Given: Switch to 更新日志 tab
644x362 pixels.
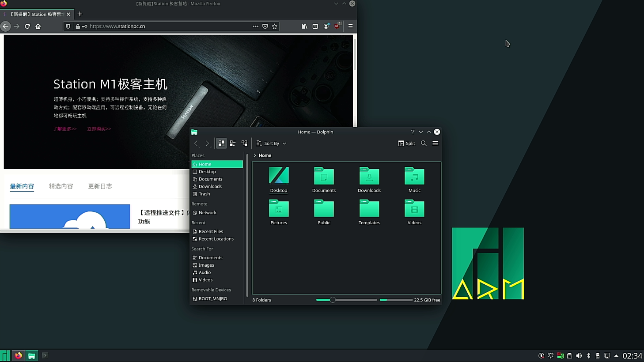Looking at the screenshot, I should pyautogui.click(x=100, y=186).
